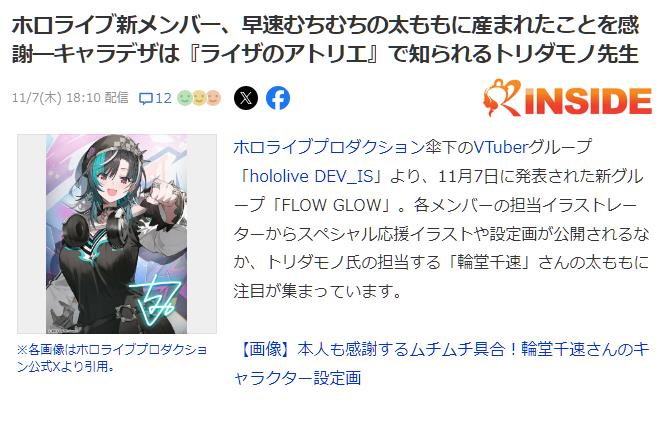View the 輪堂千速 illustration thumbnail
The image size is (663, 421).
point(117,234)
